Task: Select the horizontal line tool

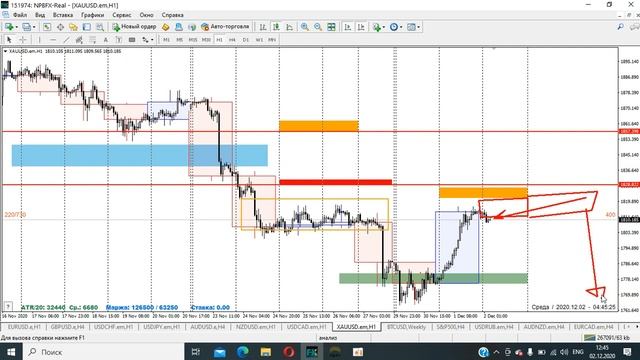Action: point(53,40)
